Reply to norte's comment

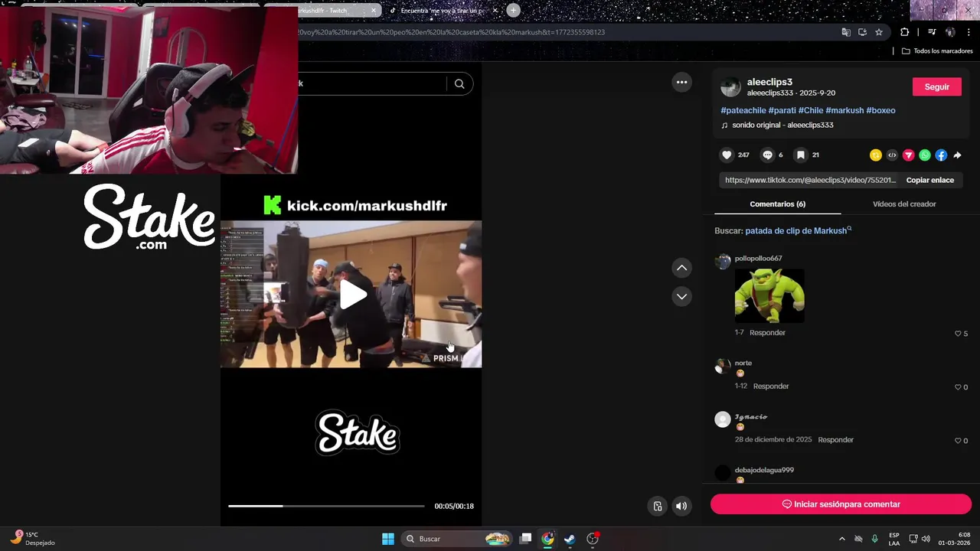tap(771, 386)
